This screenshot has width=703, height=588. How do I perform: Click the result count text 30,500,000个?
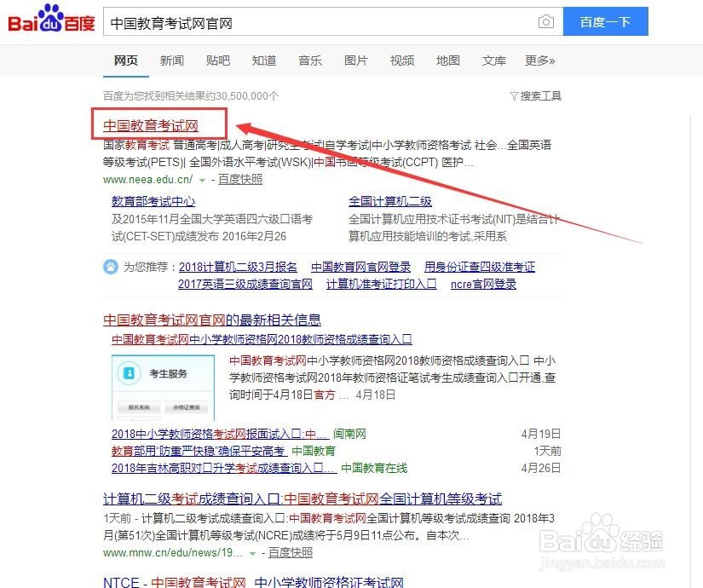click(247, 96)
